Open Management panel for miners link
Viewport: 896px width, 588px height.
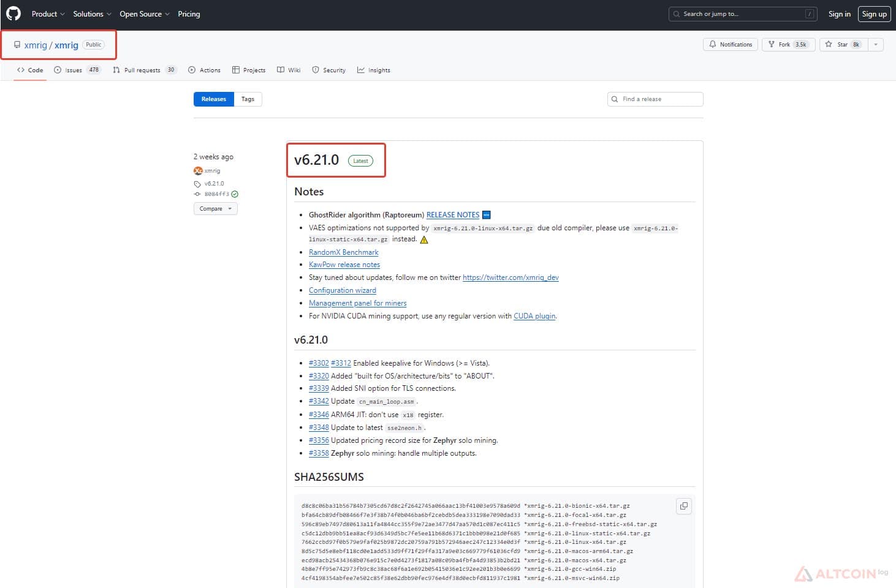(358, 303)
